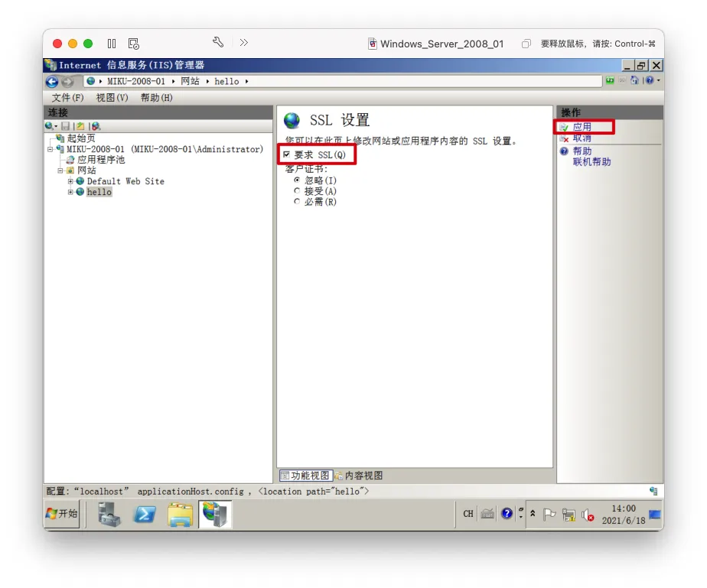Click the home icon in the address bar toolbar
707x588 pixels.
pyautogui.click(x=634, y=80)
